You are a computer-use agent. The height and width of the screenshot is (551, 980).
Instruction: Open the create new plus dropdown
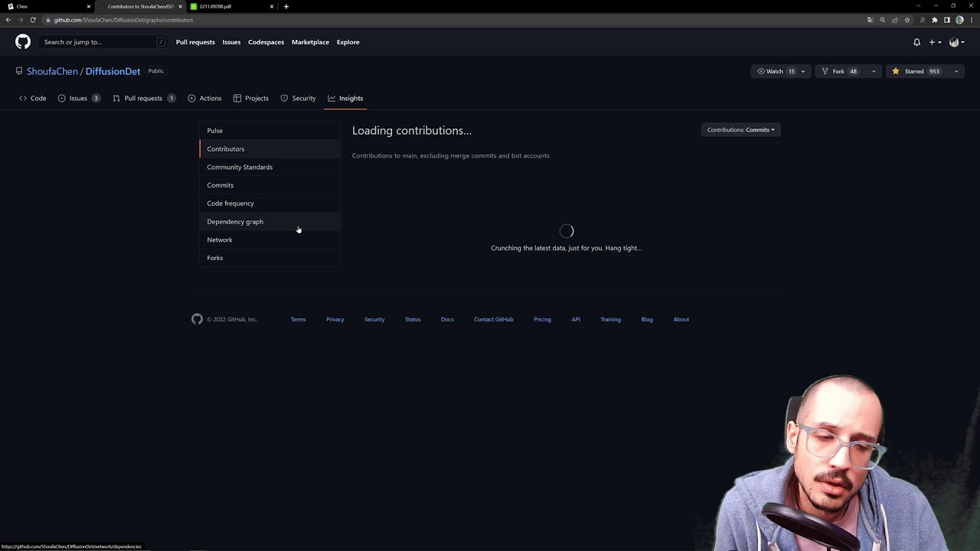pyautogui.click(x=935, y=42)
